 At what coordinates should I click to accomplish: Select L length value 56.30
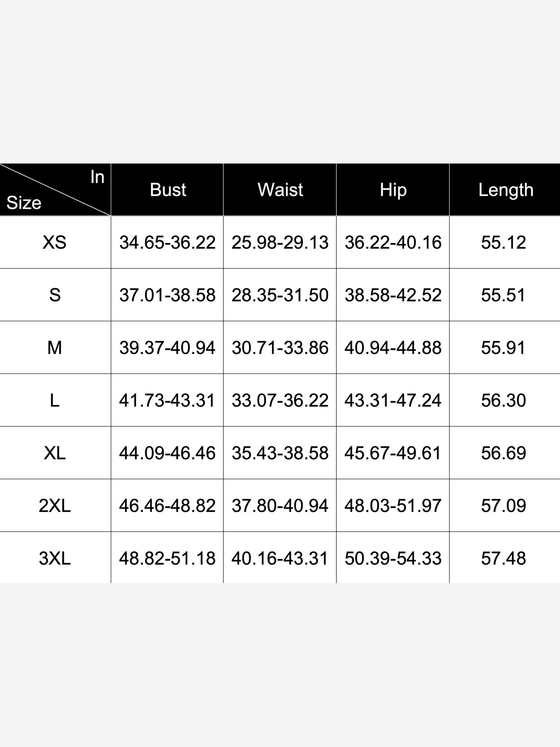503,400
